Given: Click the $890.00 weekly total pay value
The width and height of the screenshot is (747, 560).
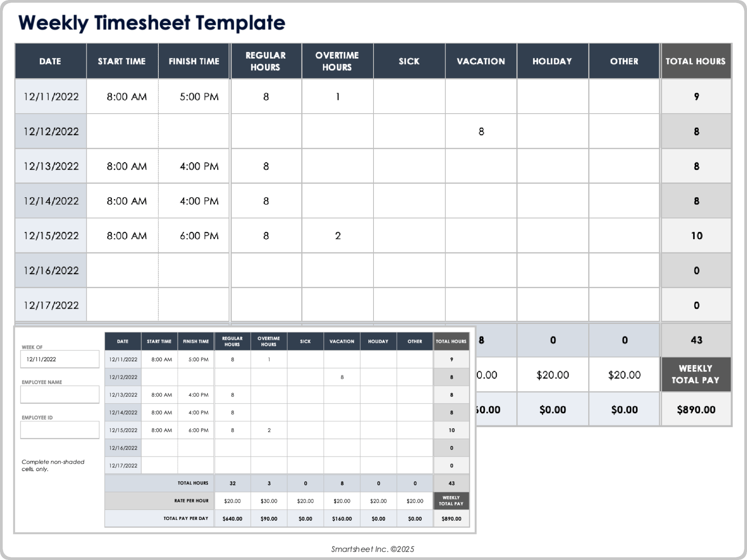Looking at the screenshot, I should tap(696, 409).
